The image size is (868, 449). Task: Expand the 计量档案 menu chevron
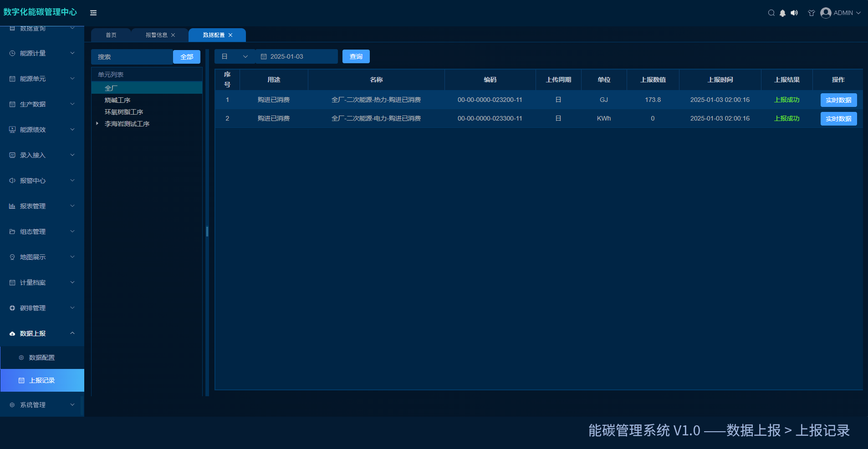(x=72, y=283)
